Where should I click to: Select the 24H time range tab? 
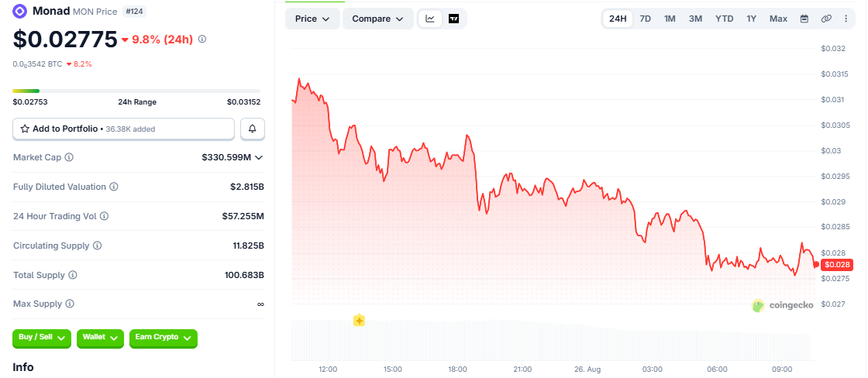click(x=618, y=19)
